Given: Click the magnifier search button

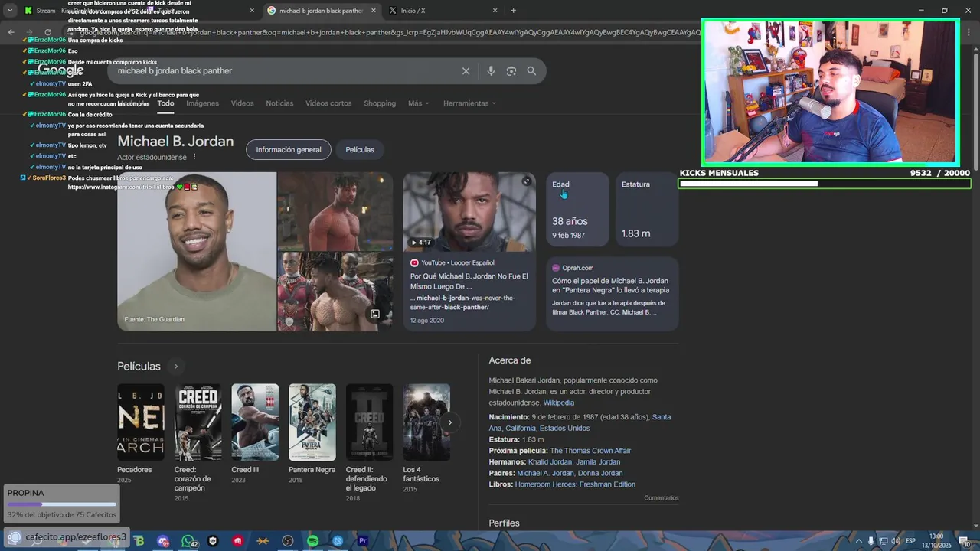Looking at the screenshot, I should tap(531, 71).
